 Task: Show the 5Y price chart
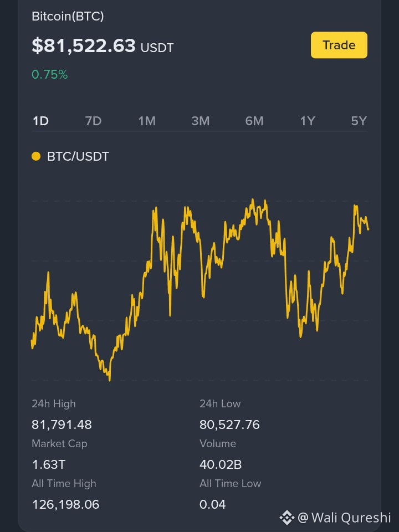click(x=359, y=121)
